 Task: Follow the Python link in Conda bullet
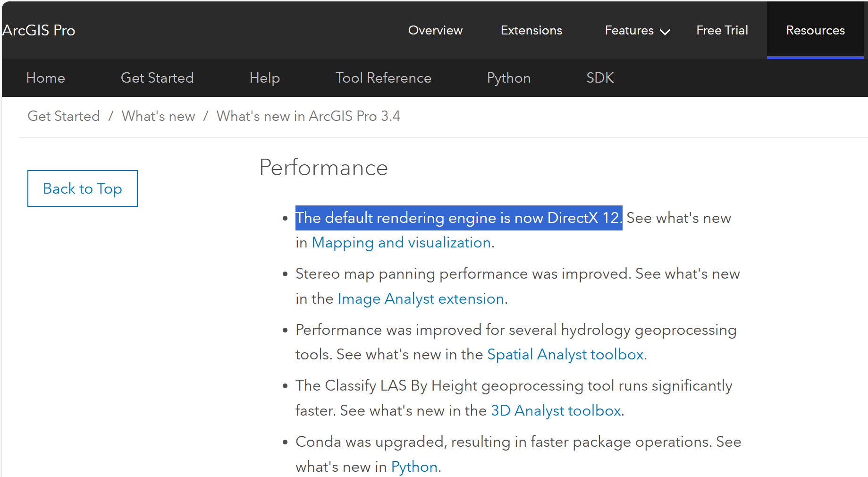414,467
